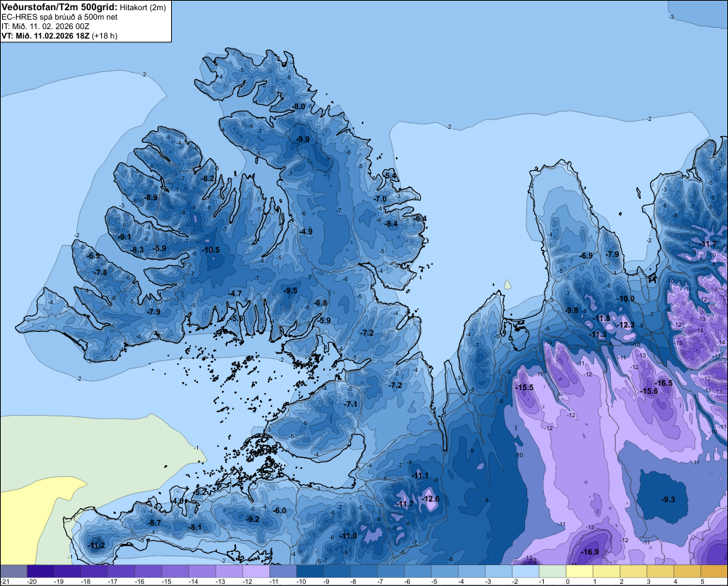Click the 'EC-HRES spá brúuð á 500m net' line
Viewport: 728px width, 586px height.
point(60,17)
